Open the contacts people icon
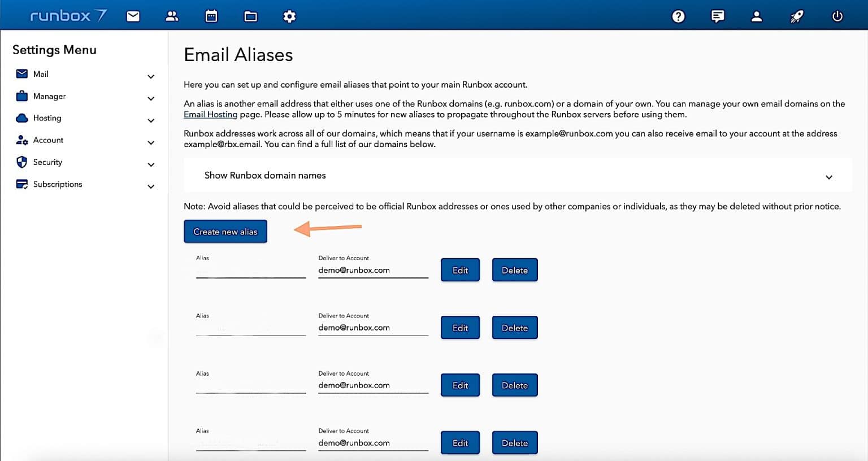The width and height of the screenshot is (868, 461). pyautogui.click(x=172, y=16)
